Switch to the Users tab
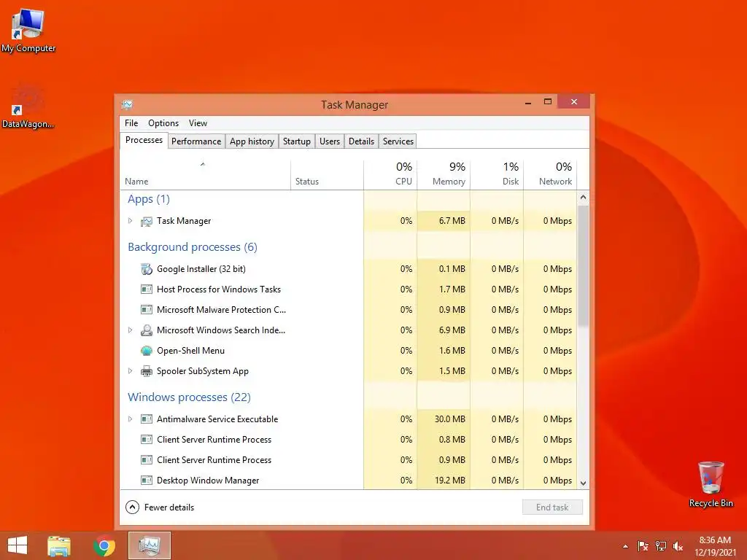Screen dimensions: 747x560 click(330, 141)
